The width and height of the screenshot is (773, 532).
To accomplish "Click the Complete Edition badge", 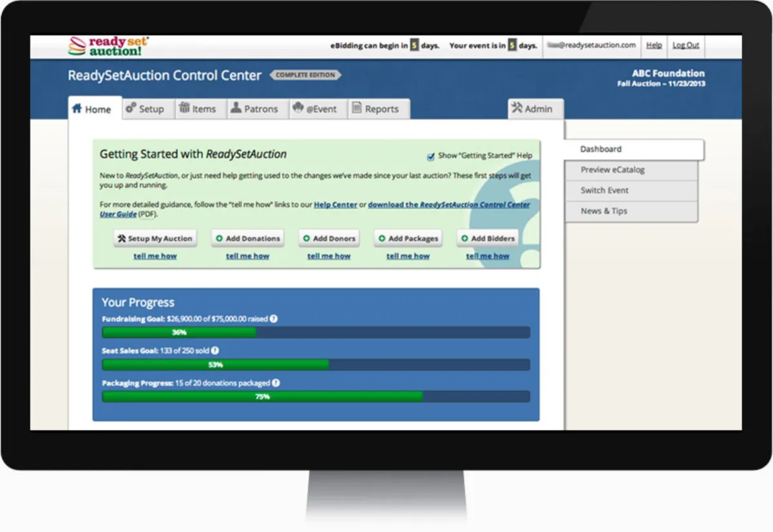I will [x=305, y=75].
